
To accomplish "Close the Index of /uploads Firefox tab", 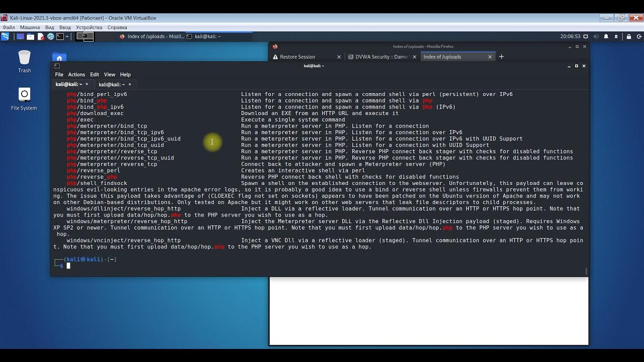I will coord(490,57).
